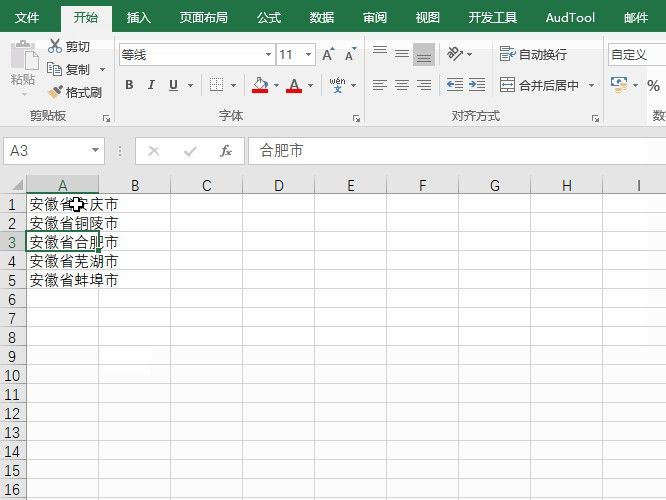Image resolution: width=666 pixels, height=500 pixels.
Task: Click the text orientation icon
Action: [x=455, y=54]
